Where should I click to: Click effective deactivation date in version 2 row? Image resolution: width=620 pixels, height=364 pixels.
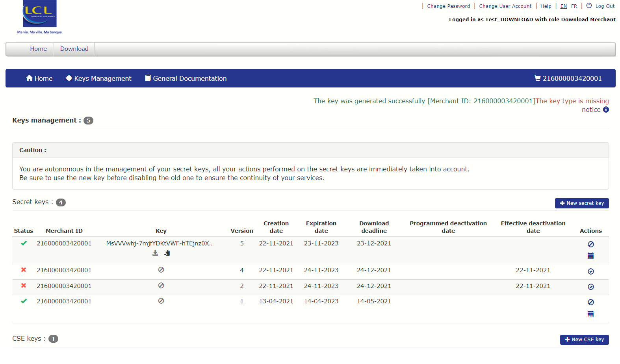[x=533, y=286]
